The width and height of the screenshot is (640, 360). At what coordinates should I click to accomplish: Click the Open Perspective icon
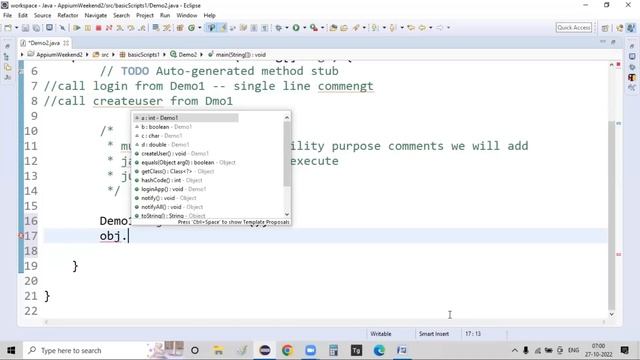(605, 28)
